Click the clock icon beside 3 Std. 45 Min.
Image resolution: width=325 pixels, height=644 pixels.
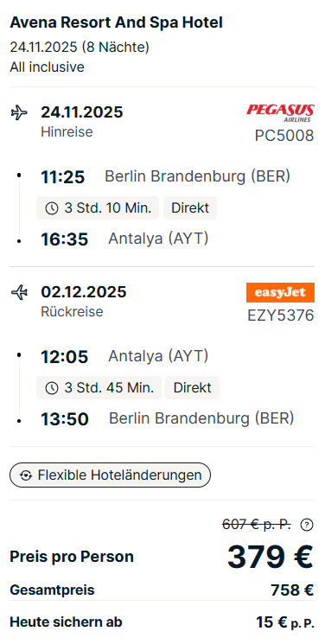click(x=51, y=388)
